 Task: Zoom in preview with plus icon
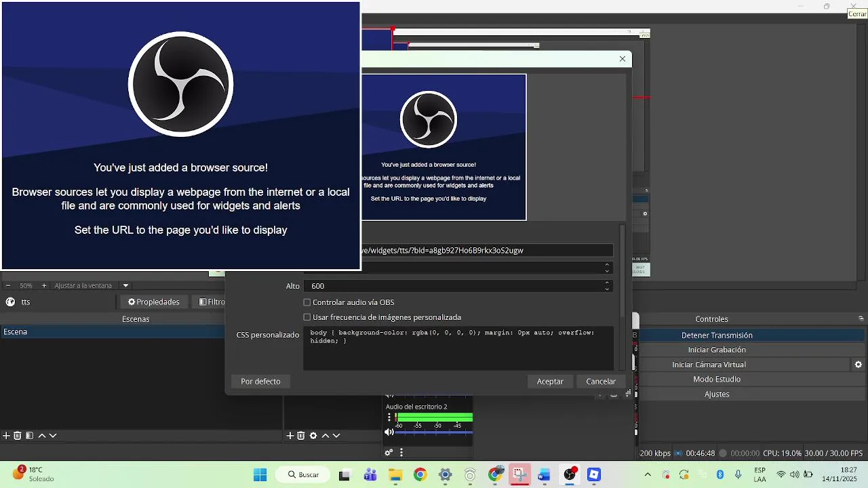(x=44, y=285)
